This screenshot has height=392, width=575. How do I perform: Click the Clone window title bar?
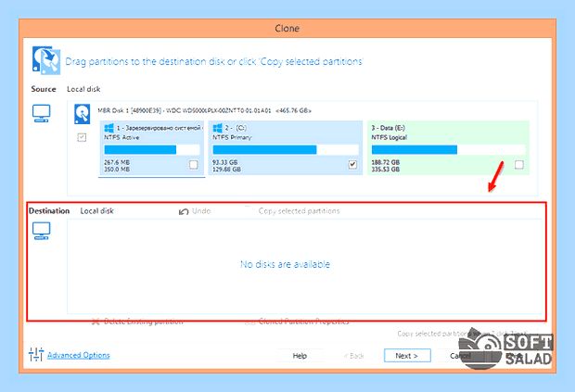[x=287, y=28]
